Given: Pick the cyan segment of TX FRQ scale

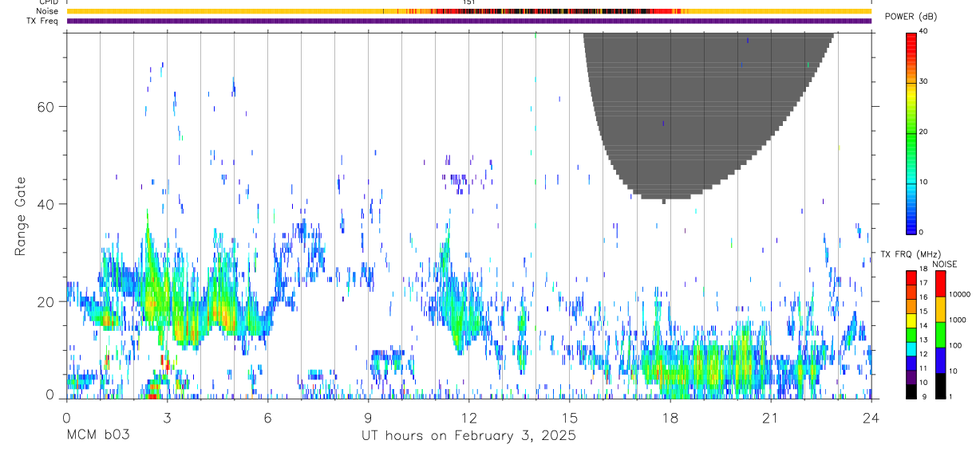Looking at the screenshot, I should click(911, 349).
